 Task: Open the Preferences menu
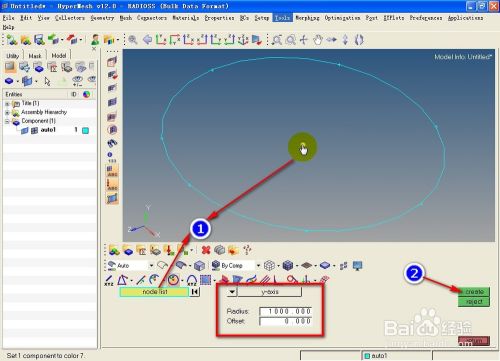pos(426,18)
